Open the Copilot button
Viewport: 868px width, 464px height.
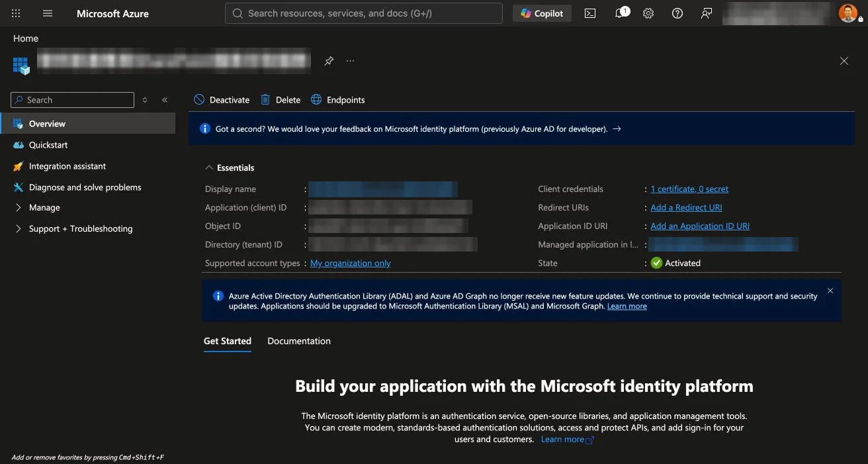[542, 13]
